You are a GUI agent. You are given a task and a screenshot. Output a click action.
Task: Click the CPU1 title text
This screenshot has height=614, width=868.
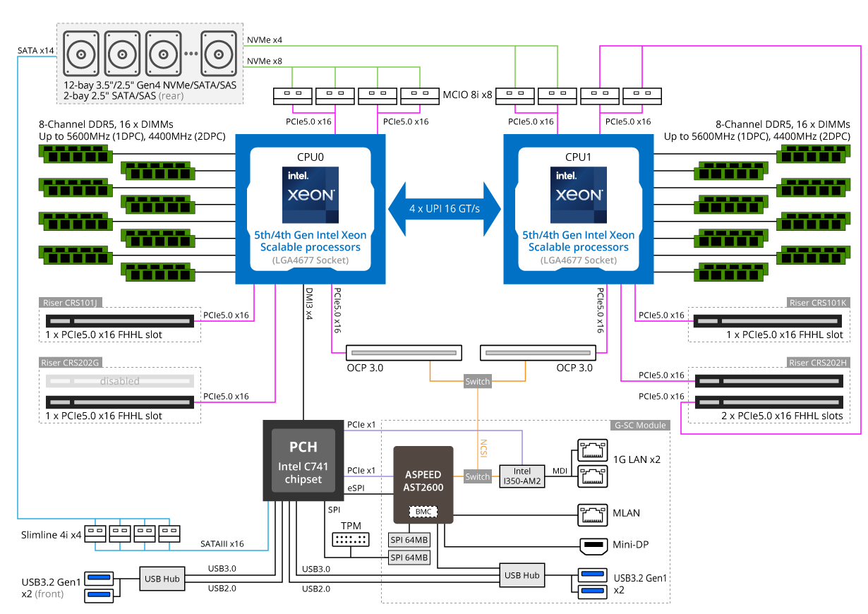coord(579,157)
